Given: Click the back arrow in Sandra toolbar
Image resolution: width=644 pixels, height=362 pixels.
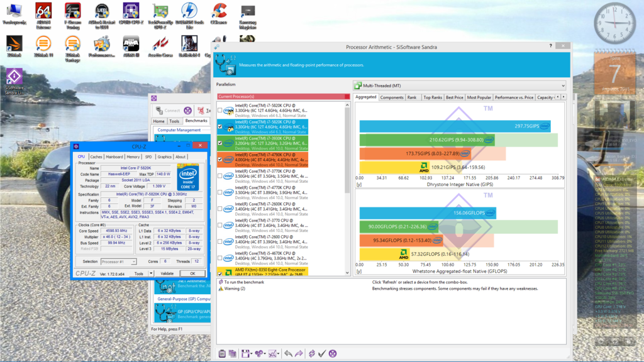Looking at the screenshot, I should tap(288, 353).
